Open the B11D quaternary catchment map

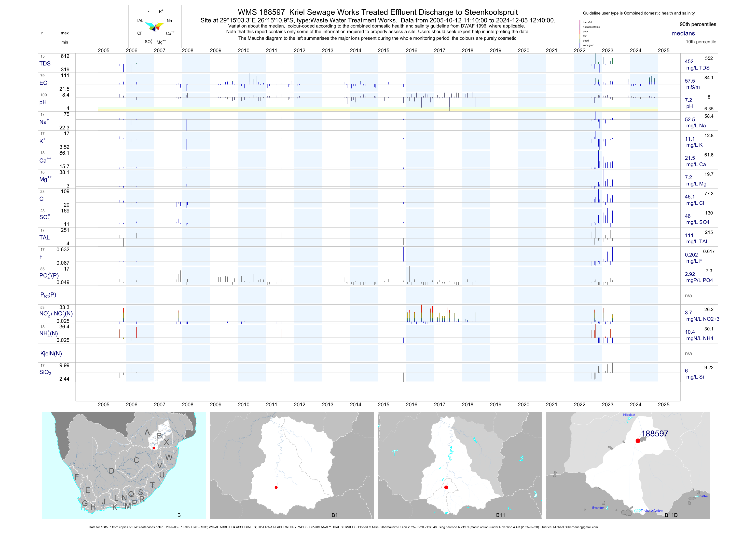628,465
